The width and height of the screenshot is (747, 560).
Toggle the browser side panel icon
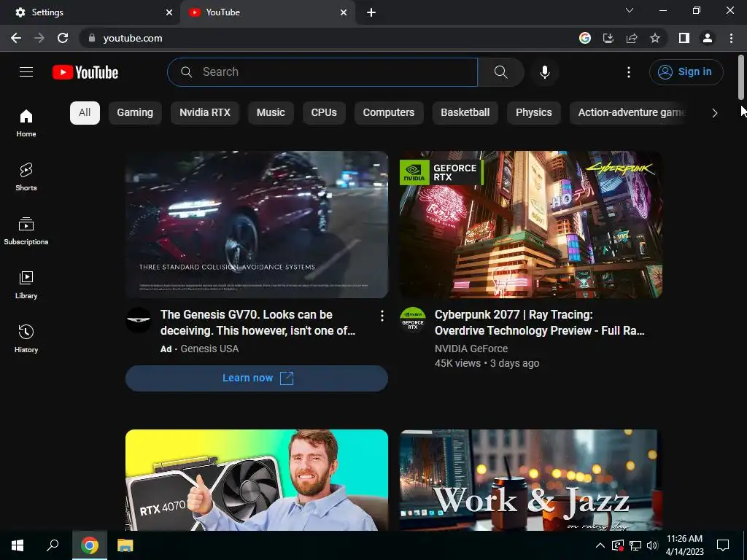(684, 38)
